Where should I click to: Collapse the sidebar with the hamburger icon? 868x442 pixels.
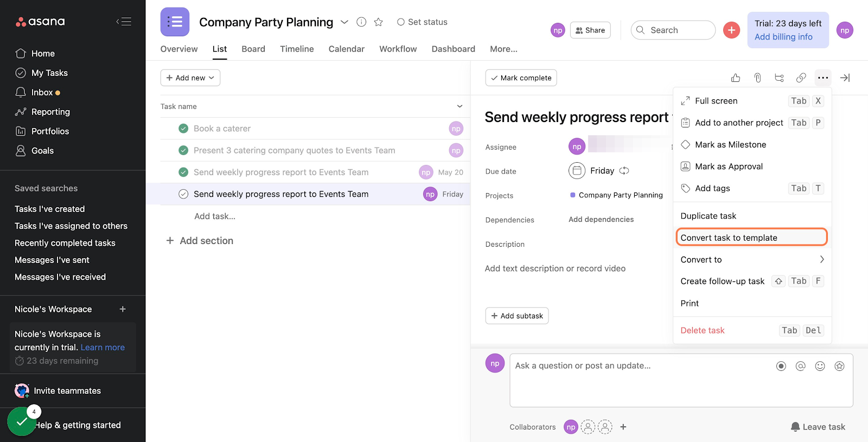click(124, 22)
